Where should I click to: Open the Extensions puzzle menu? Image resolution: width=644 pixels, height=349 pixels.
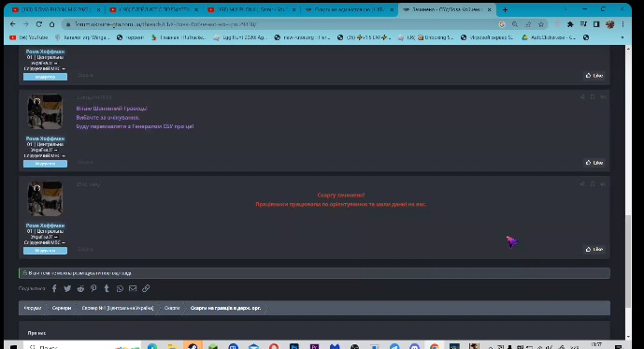[x=570, y=24]
